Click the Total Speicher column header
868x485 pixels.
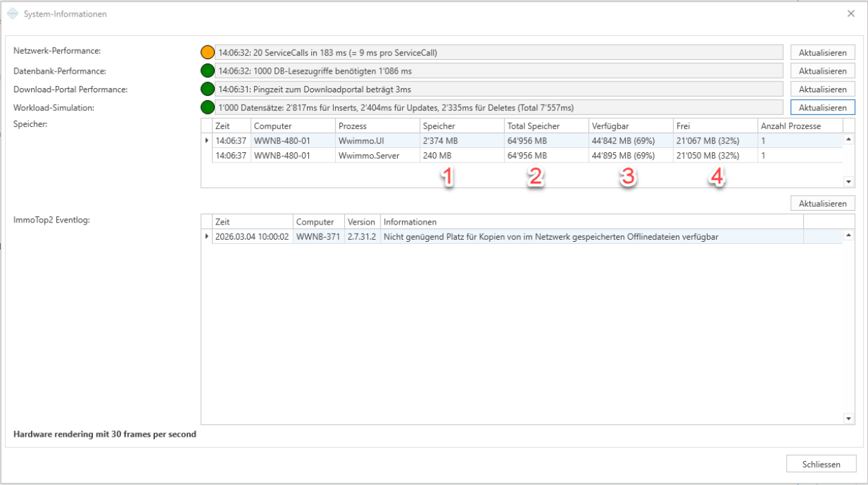547,126
